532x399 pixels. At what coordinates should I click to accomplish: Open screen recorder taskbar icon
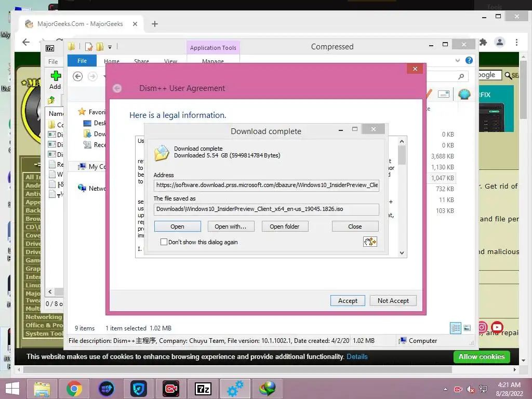click(x=170, y=389)
